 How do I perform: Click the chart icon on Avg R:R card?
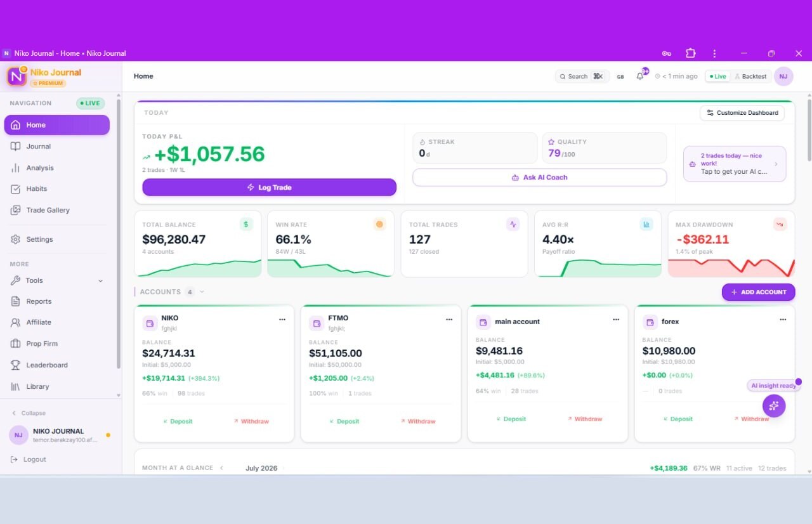pyautogui.click(x=646, y=224)
